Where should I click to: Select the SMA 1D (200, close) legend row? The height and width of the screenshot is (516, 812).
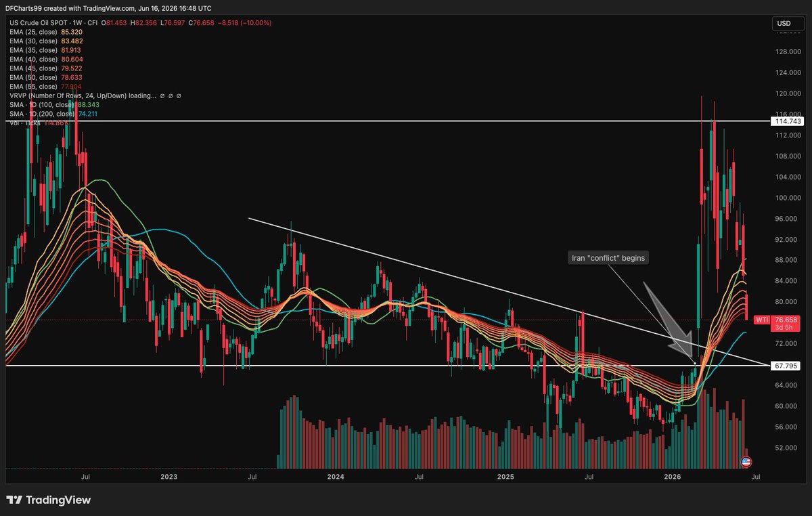click(x=53, y=114)
